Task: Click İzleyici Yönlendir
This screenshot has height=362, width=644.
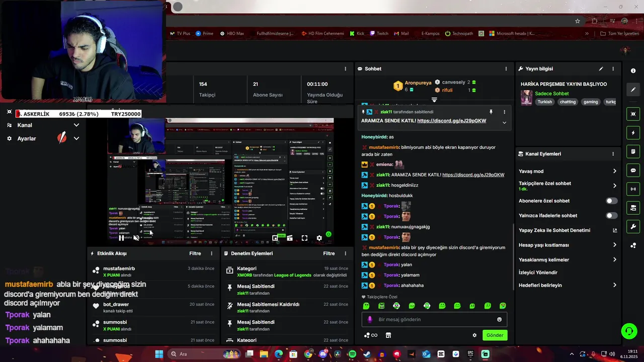Action: [538, 273]
